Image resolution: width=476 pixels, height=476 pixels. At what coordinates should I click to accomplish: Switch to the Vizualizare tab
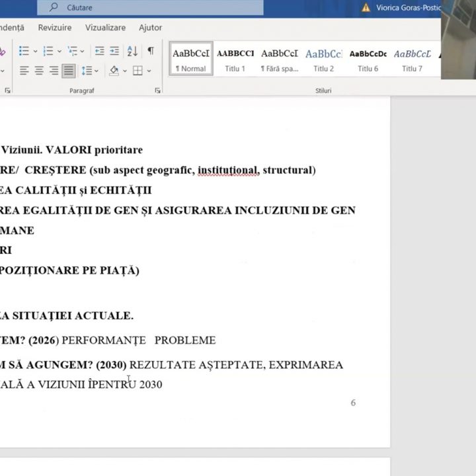pyautogui.click(x=105, y=28)
